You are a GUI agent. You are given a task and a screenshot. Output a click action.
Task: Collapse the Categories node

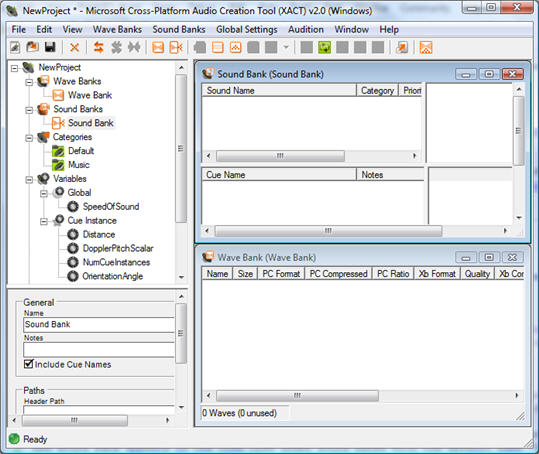[x=29, y=138]
